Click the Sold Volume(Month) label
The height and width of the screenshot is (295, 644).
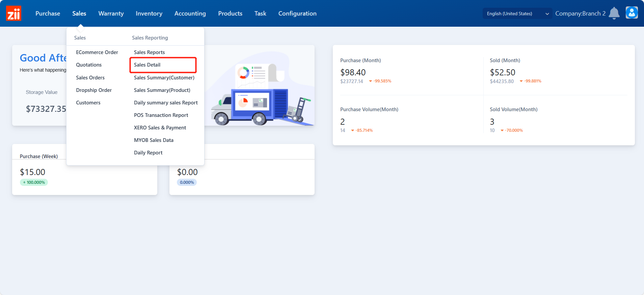(513, 109)
